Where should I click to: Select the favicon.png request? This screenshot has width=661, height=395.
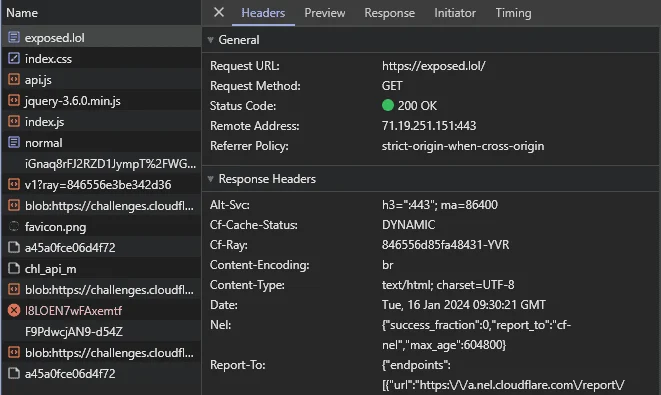point(101,226)
